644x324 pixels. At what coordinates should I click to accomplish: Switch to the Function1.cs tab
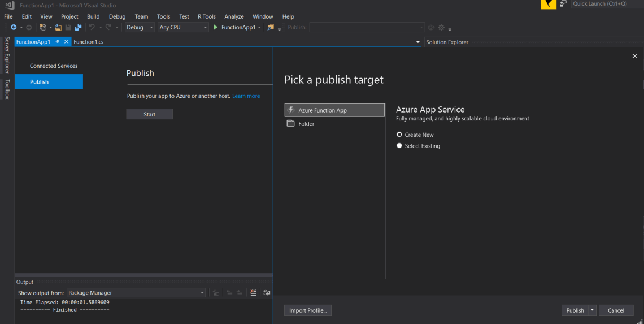pos(88,41)
